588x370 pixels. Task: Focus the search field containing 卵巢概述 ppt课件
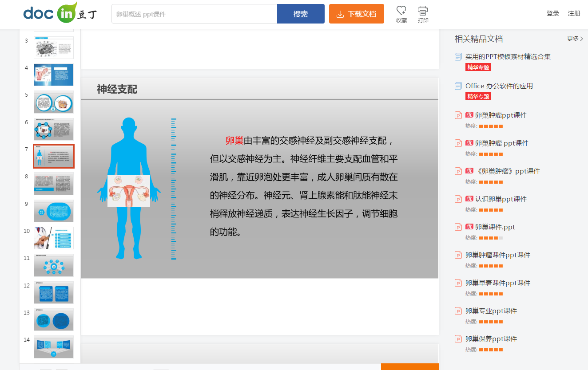coord(195,14)
